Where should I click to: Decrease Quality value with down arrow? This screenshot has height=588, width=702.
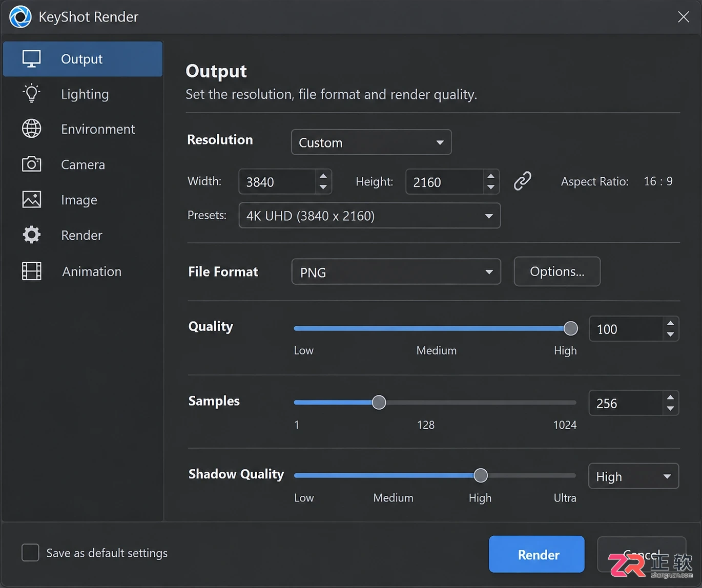(x=670, y=334)
